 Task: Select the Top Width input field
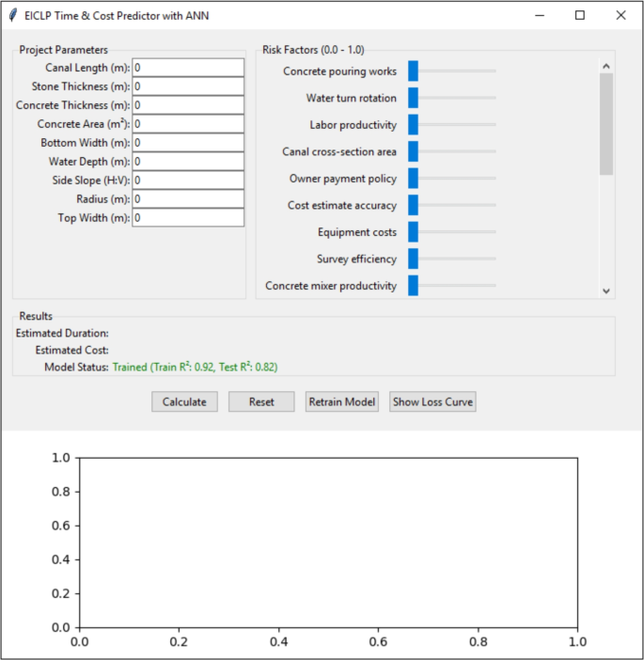point(188,217)
